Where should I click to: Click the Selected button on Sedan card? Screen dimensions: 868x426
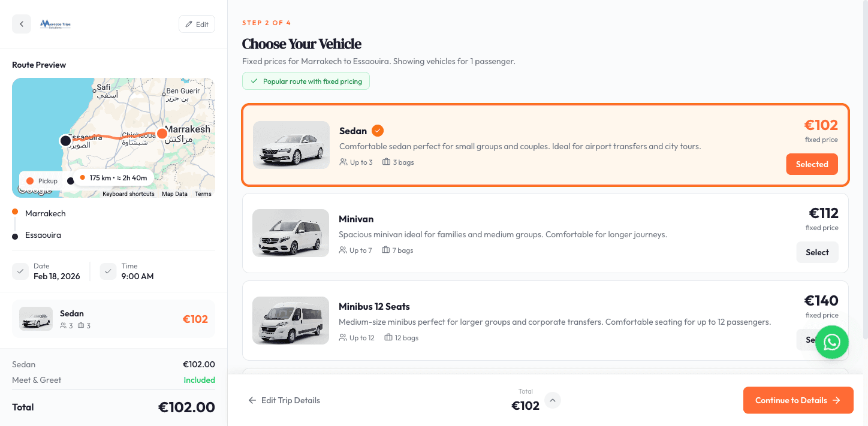(x=812, y=164)
